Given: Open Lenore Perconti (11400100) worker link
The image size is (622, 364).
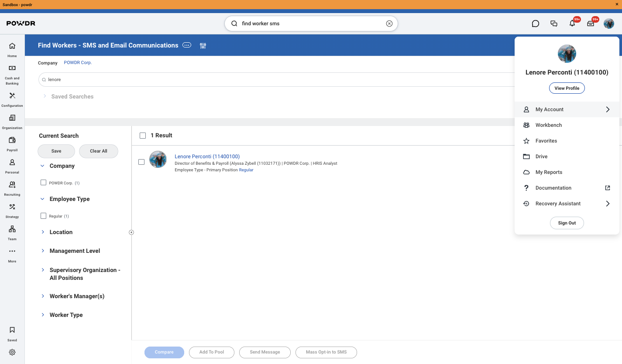Looking at the screenshot, I should (207, 156).
